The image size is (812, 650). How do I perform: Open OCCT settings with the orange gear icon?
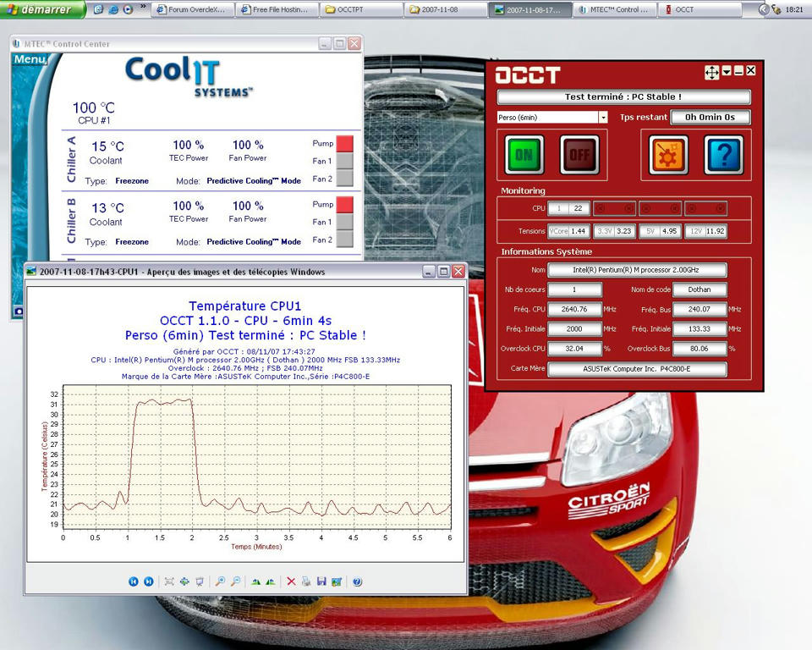point(668,155)
